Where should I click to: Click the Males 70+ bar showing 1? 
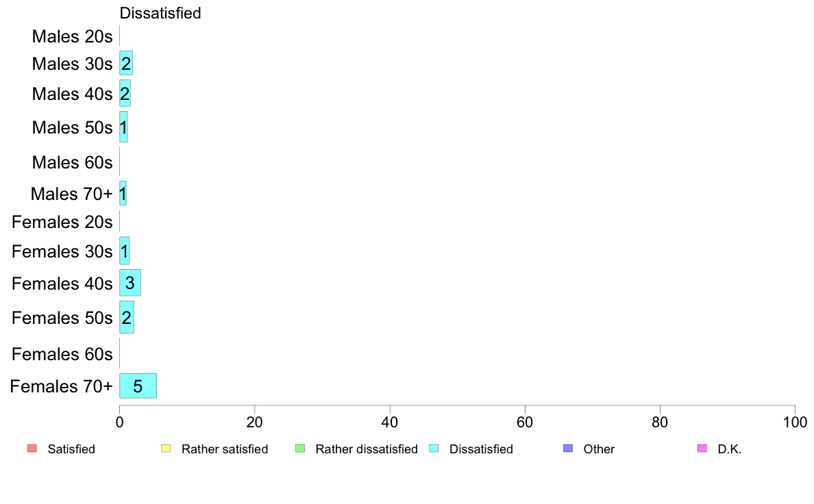(x=123, y=193)
